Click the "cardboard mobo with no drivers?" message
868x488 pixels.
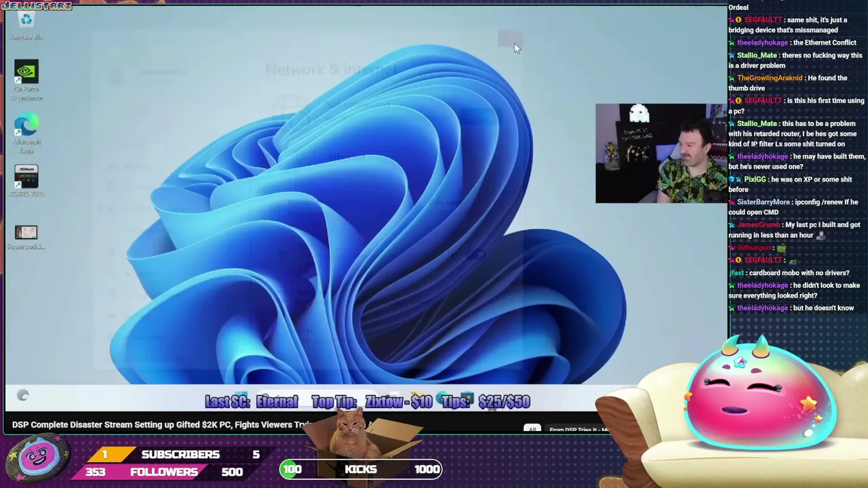tap(799, 273)
